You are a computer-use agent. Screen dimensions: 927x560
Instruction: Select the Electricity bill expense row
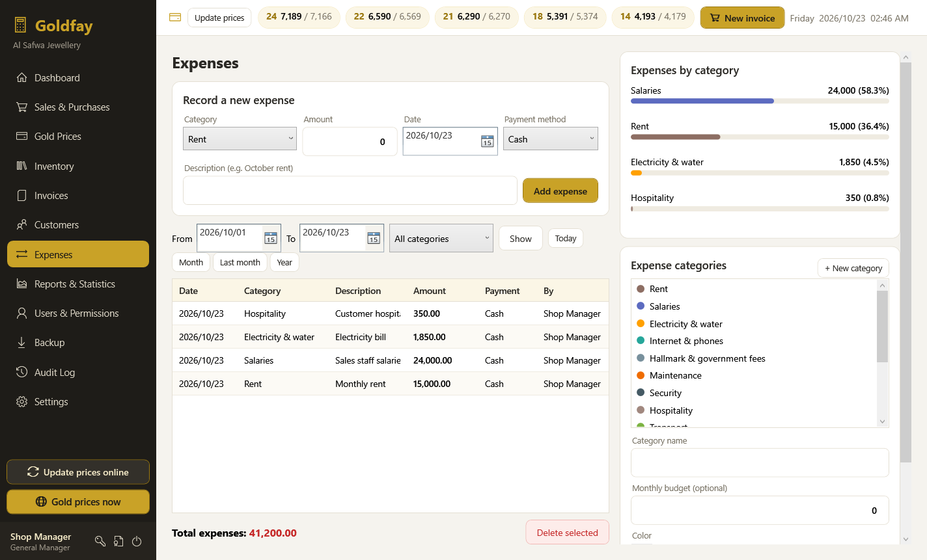click(x=391, y=337)
